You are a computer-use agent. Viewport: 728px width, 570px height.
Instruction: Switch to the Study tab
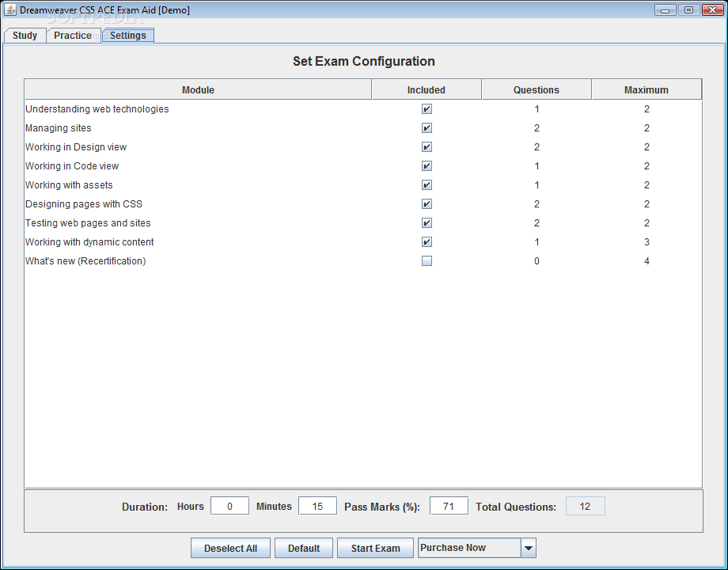tap(25, 36)
